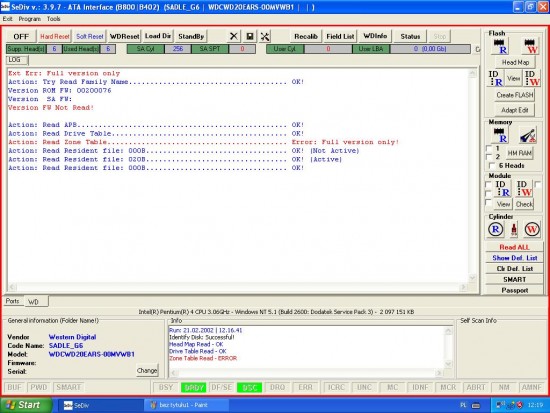550x413 pixels.
Task: Click the SeDiv icon in title bar
Action: [x=5, y=7]
